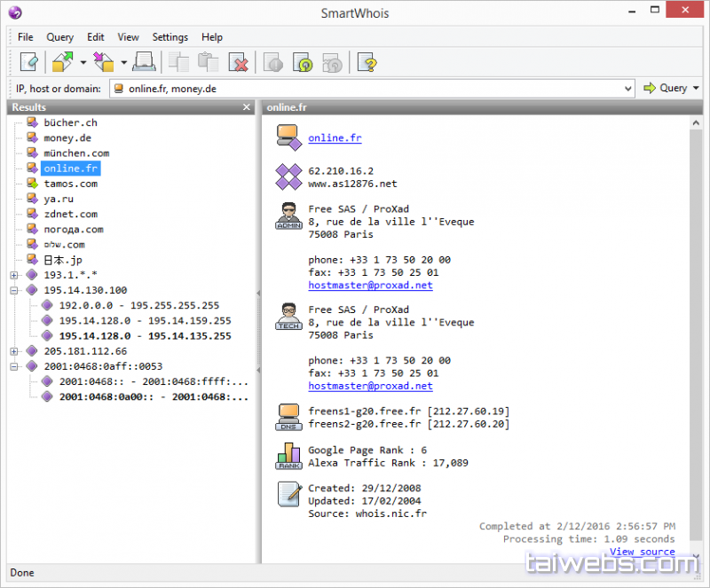Open the Settings menu

(x=170, y=37)
